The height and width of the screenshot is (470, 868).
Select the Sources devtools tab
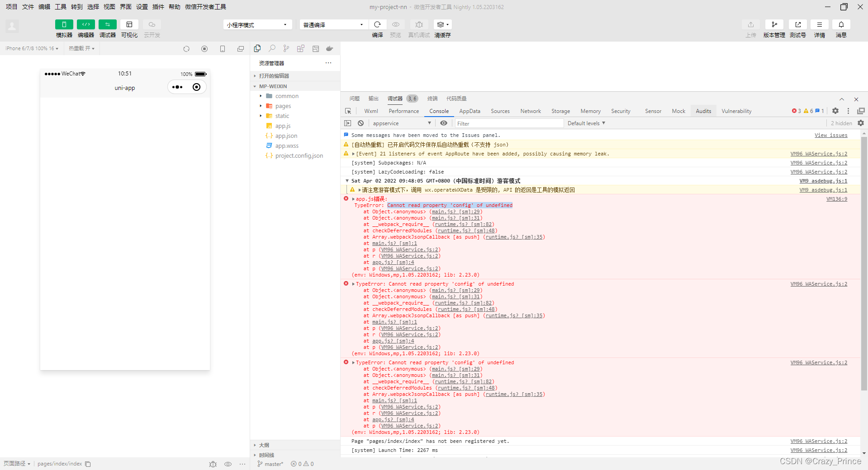pos(500,111)
